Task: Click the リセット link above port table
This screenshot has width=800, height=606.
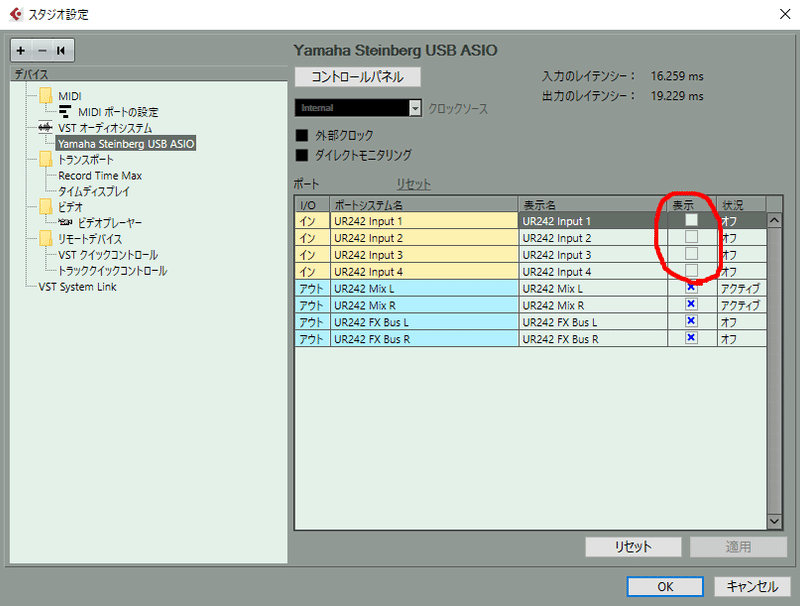Action: pos(413,184)
